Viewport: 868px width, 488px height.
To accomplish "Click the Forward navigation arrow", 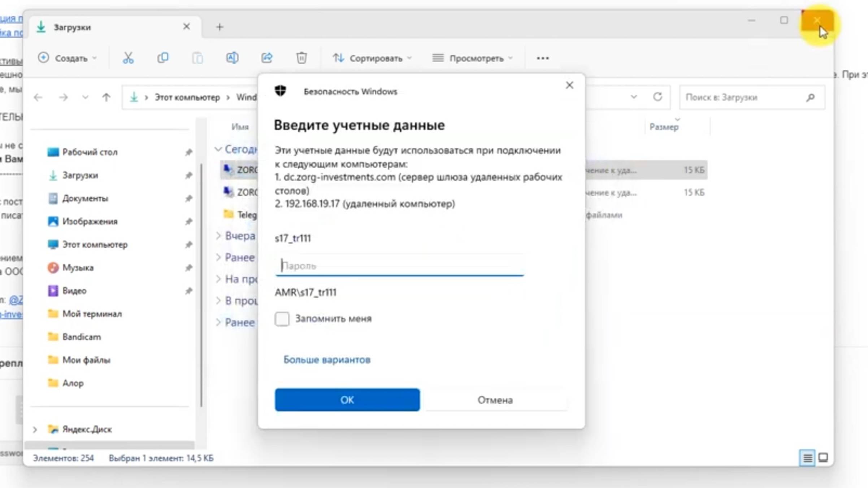I will tap(63, 97).
